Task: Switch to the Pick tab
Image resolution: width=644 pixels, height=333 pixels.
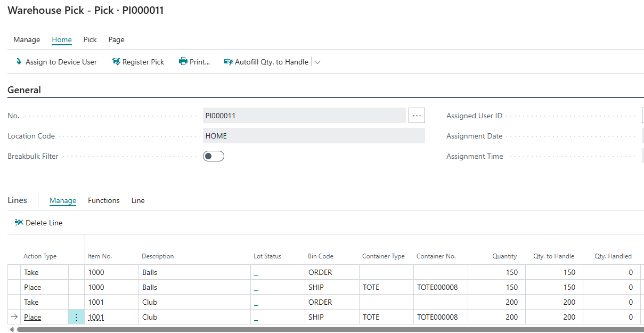Action: click(90, 39)
